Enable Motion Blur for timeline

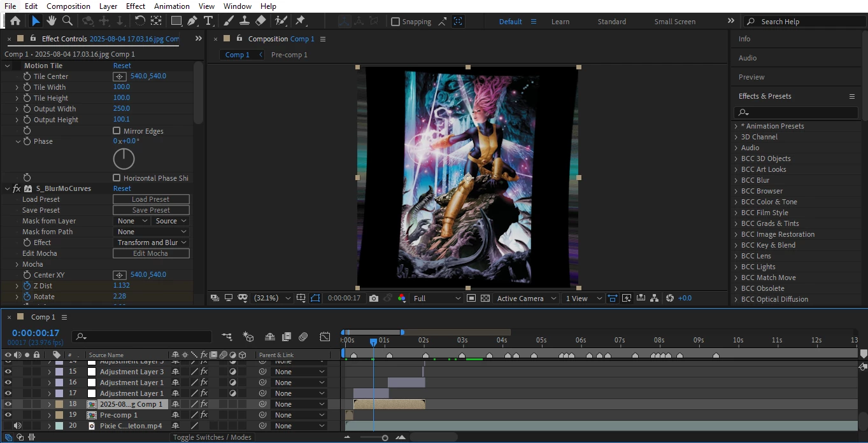(x=303, y=337)
